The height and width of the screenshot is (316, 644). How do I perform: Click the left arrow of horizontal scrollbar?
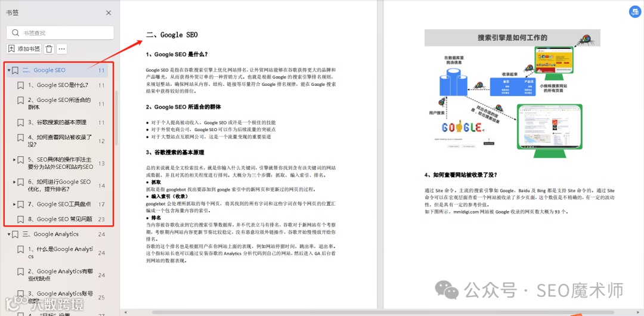tap(126, 312)
